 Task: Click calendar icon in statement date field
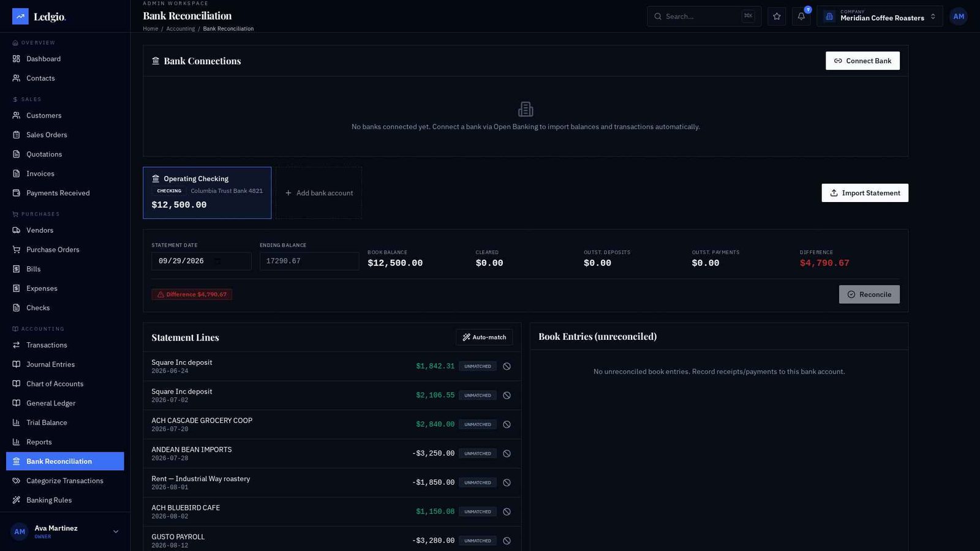(217, 261)
